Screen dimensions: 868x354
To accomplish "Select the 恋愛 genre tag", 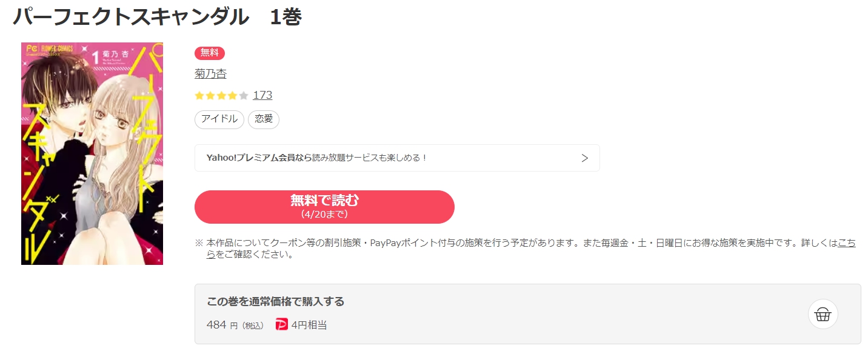I will (x=264, y=119).
